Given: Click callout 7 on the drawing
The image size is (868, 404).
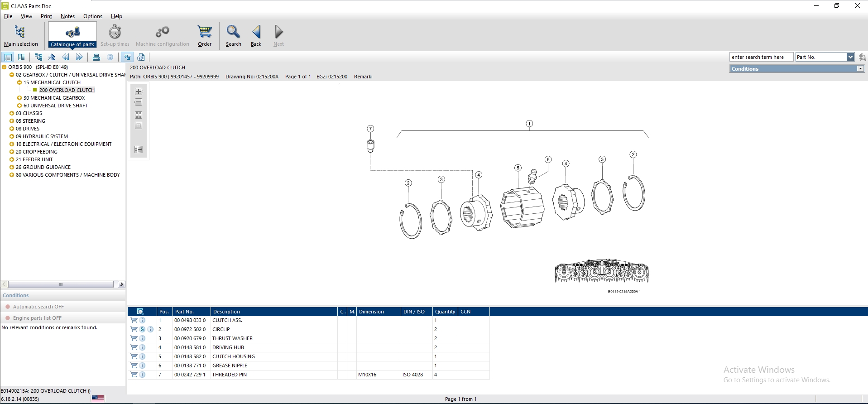Looking at the screenshot, I should (370, 129).
